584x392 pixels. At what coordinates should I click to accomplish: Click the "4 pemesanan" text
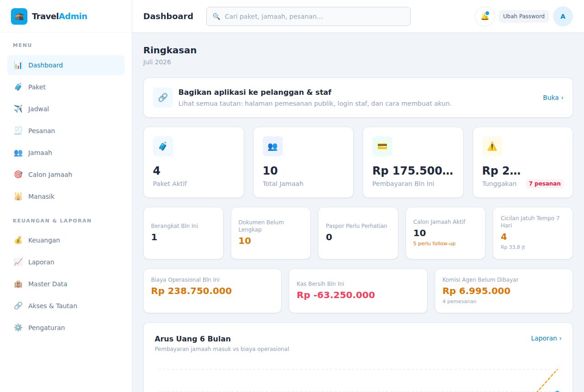pos(459,301)
